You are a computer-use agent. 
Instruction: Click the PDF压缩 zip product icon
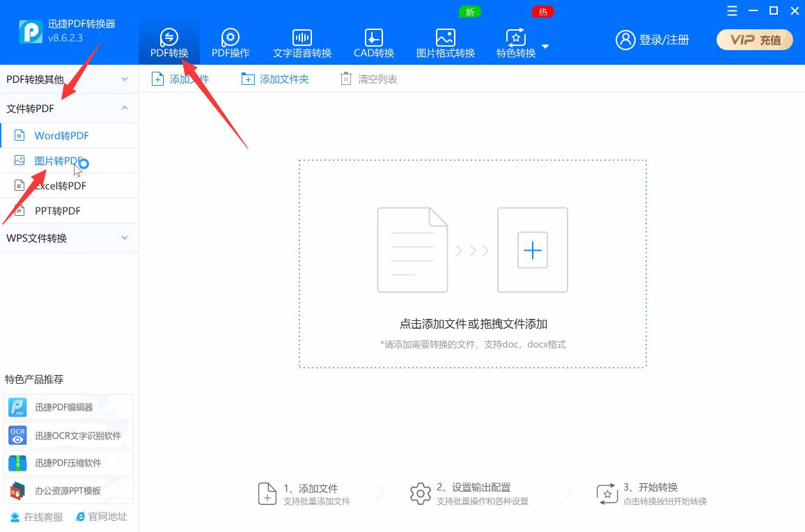coord(17,463)
